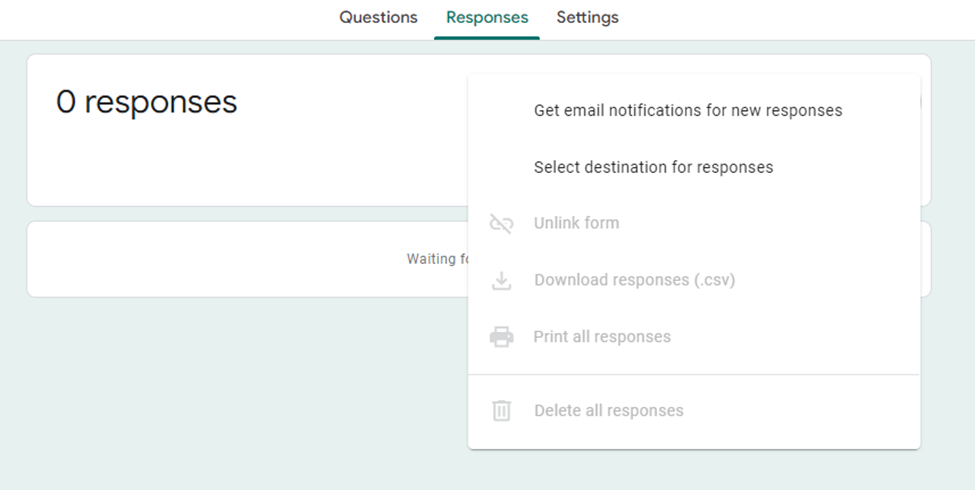Click the Download responses arrow icon
The width and height of the screenshot is (975, 490).
coord(501,281)
